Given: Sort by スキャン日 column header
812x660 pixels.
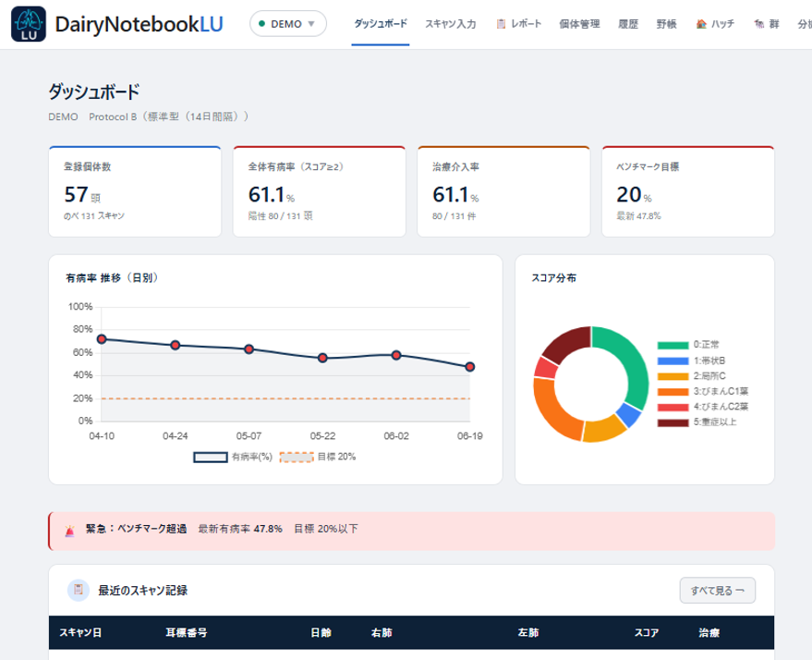Looking at the screenshot, I should (80, 632).
